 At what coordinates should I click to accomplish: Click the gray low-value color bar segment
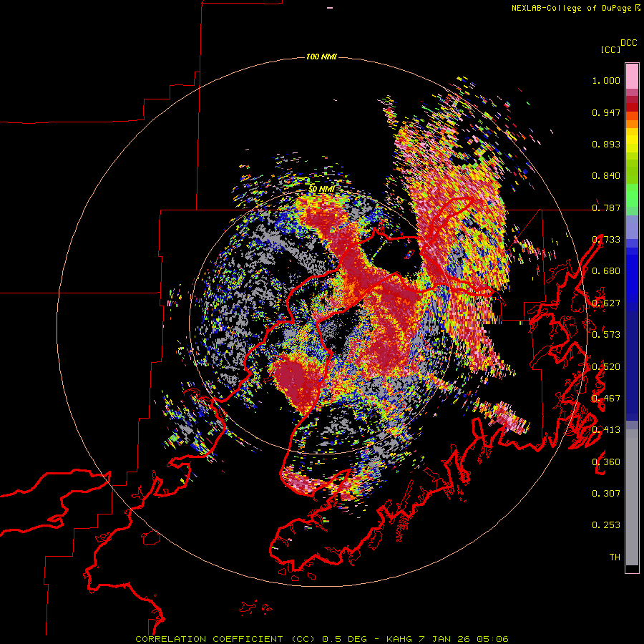[x=632, y=497]
